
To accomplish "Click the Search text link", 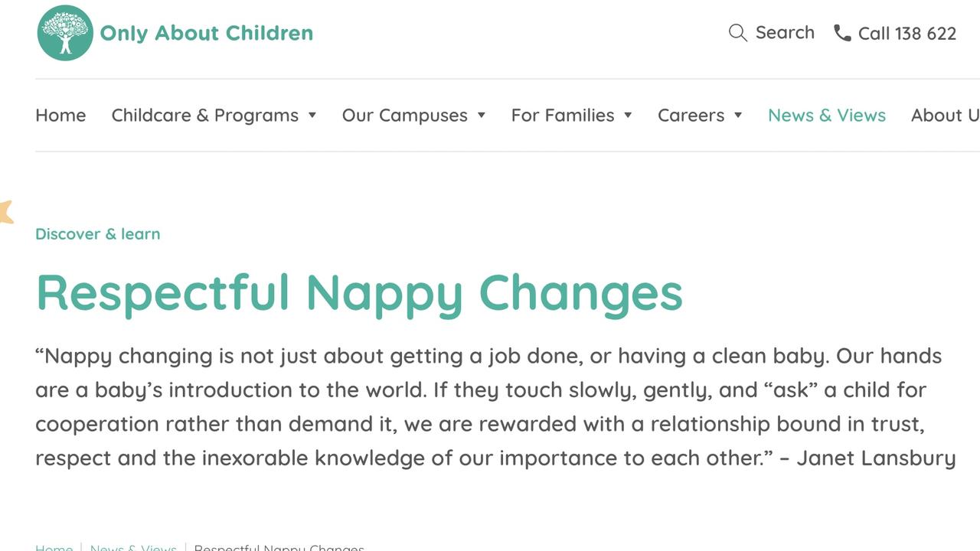I will click(x=785, y=33).
